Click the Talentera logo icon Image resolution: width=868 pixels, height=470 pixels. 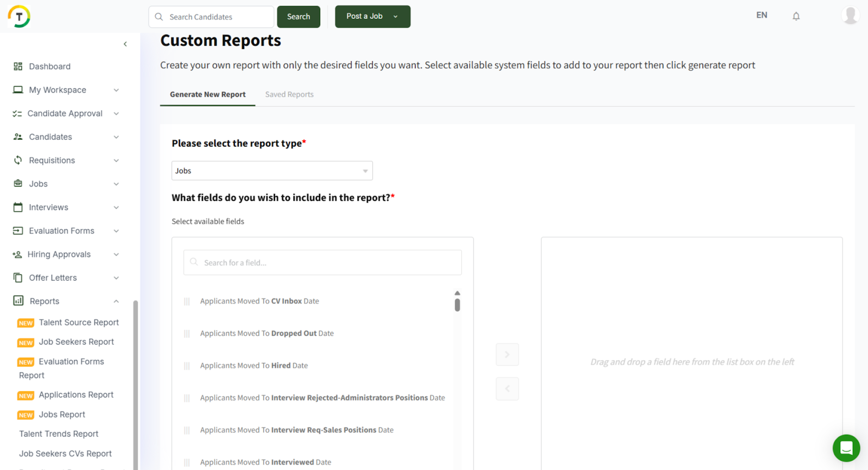(x=19, y=16)
